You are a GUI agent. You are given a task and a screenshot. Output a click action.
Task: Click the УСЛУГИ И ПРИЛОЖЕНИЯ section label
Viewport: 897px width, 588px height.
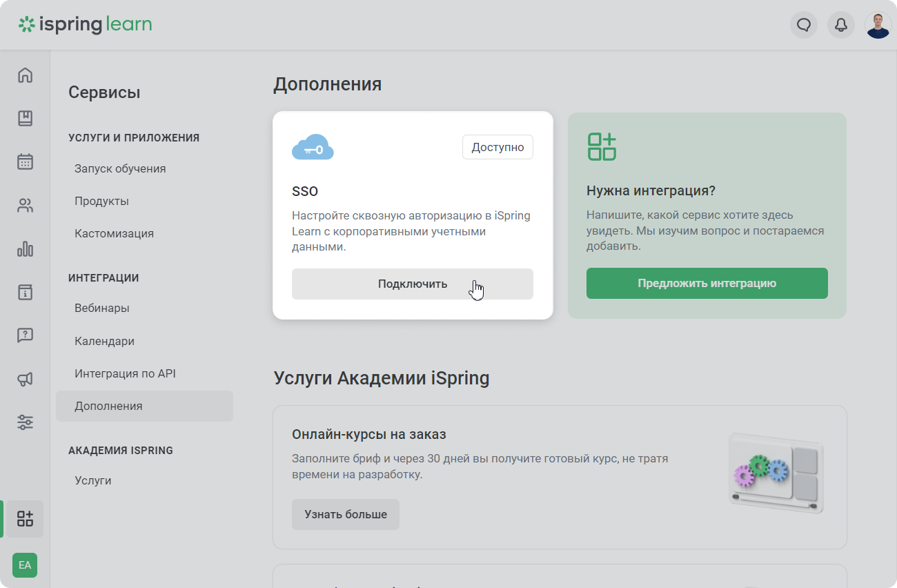[x=134, y=137]
